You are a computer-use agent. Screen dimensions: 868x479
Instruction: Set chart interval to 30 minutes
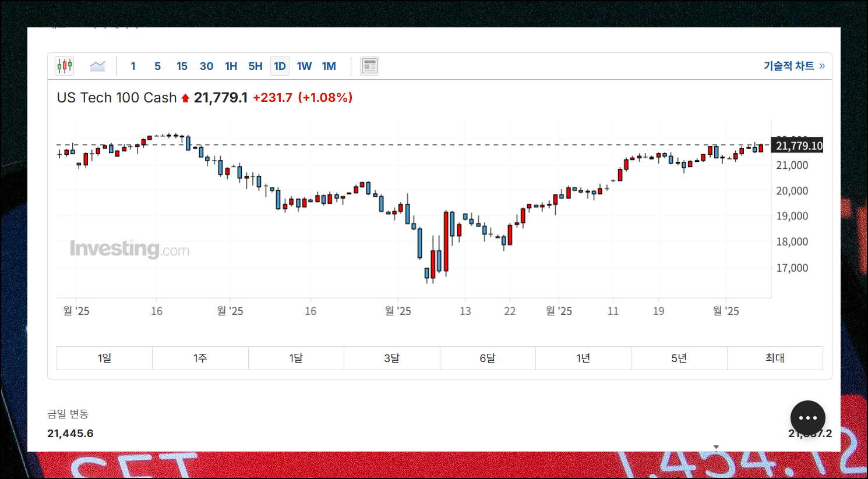(x=206, y=66)
